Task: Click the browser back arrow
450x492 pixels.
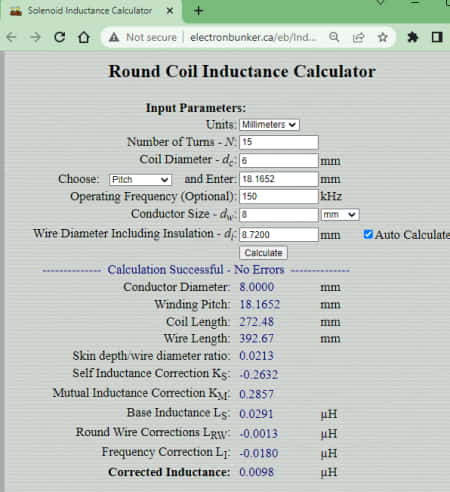Action: click(x=11, y=37)
